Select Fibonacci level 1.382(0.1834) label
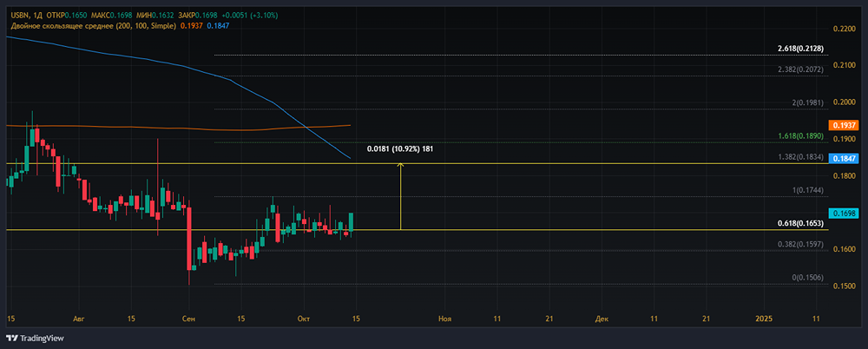This screenshot has height=349, width=868. 800,157
